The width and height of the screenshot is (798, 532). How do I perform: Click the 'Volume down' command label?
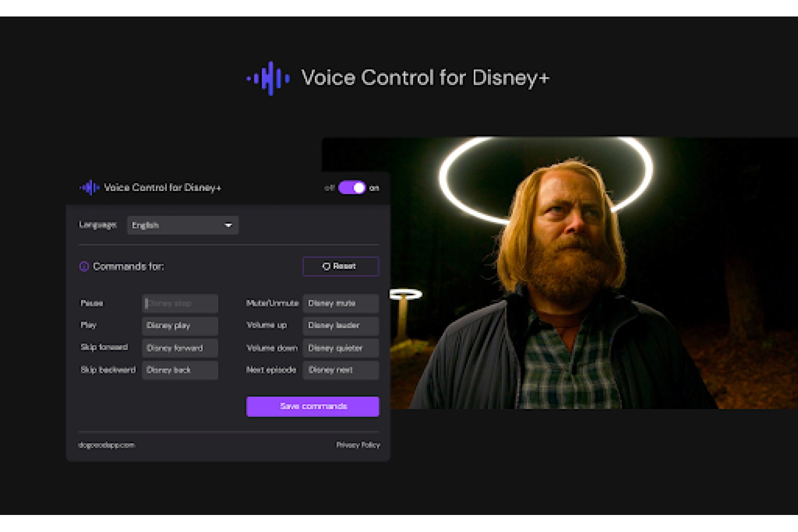272,348
